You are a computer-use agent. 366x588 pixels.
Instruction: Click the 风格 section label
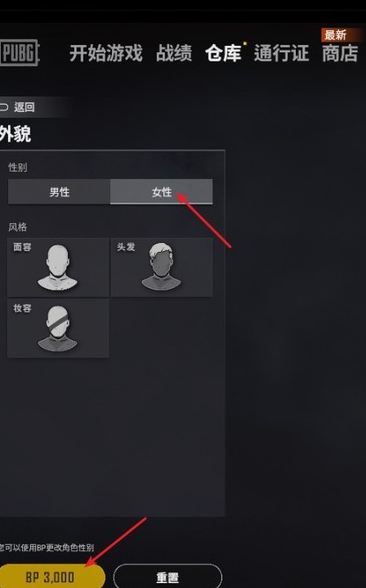coord(18,227)
